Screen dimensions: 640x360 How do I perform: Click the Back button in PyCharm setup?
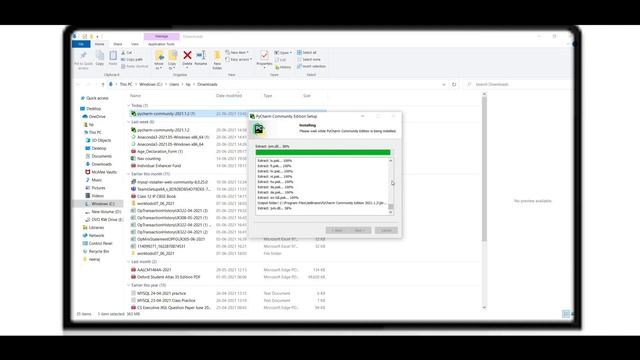337,231
